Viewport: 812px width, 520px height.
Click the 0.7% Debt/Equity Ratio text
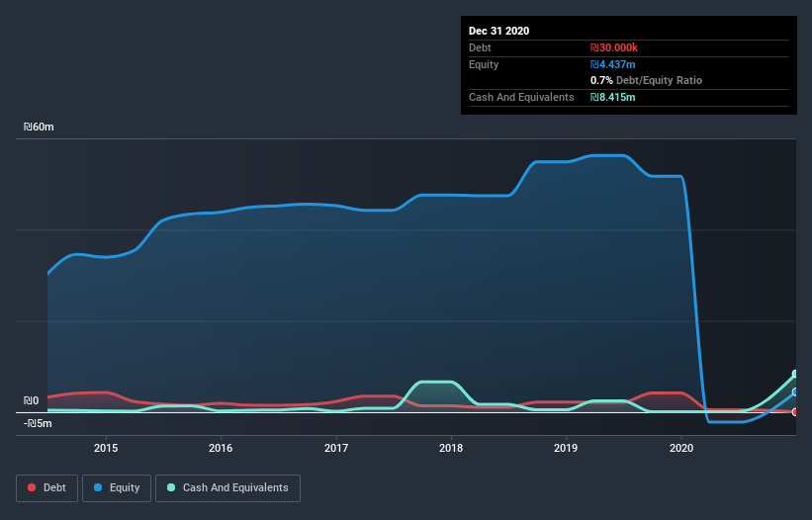[646, 80]
